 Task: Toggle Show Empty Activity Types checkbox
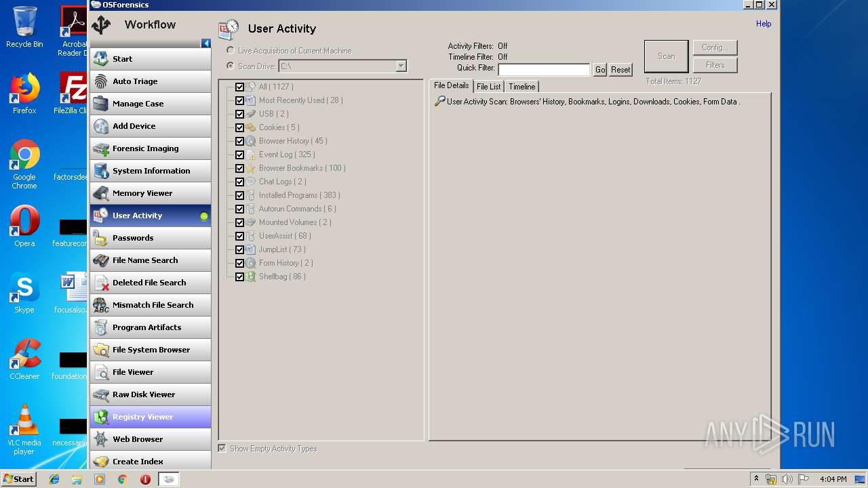tap(222, 449)
